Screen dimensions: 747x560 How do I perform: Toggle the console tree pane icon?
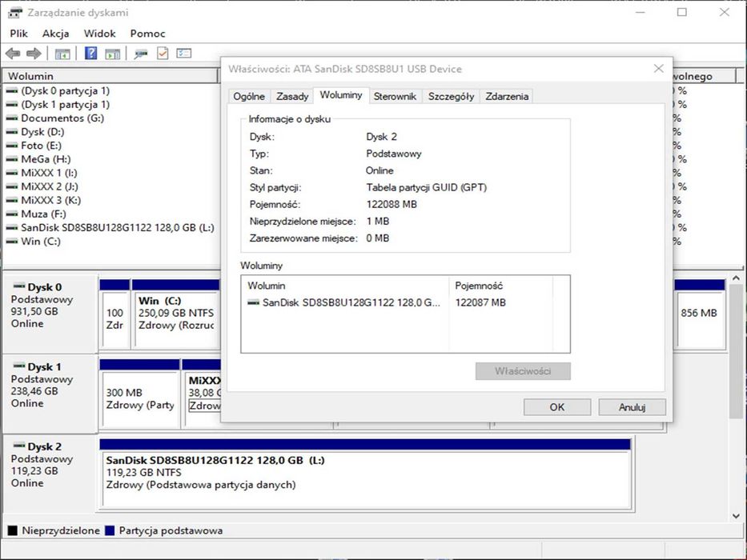[62, 54]
